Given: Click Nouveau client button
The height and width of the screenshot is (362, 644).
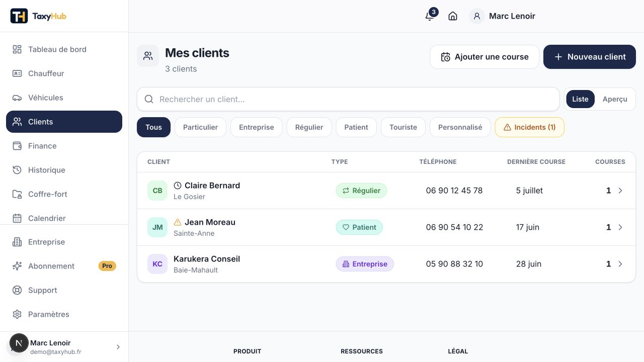Looking at the screenshot, I should coord(590,57).
